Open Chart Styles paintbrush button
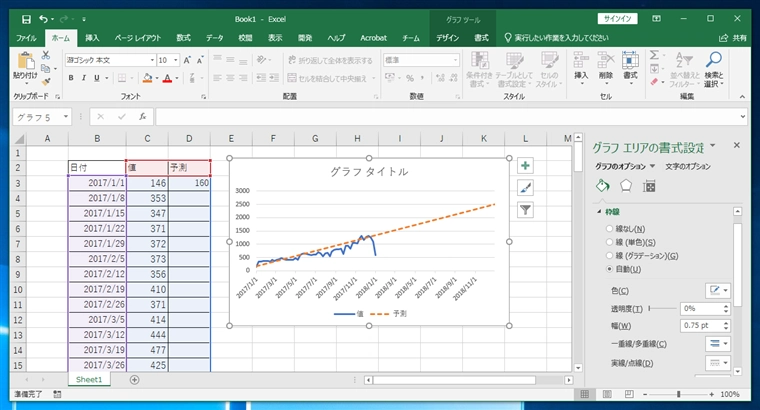The image size is (760, 410). 526,187
